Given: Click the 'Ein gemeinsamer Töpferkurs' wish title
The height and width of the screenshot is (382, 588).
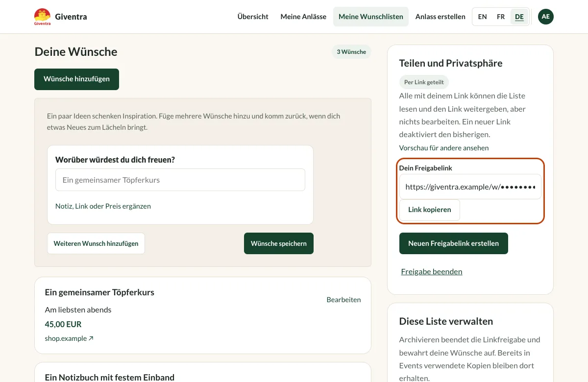Looking at the screenshot, I should click(x=99, y=292).
